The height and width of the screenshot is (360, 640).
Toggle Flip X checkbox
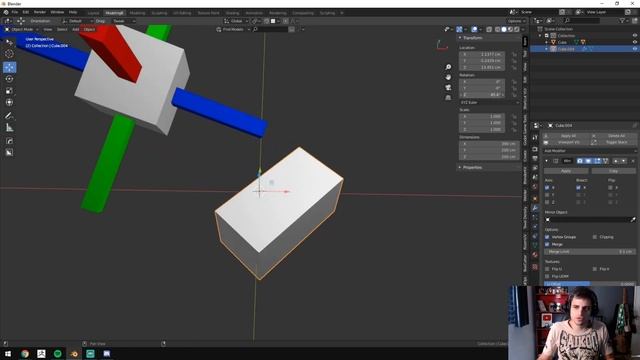pyautogui.click(x=610, y=188)
